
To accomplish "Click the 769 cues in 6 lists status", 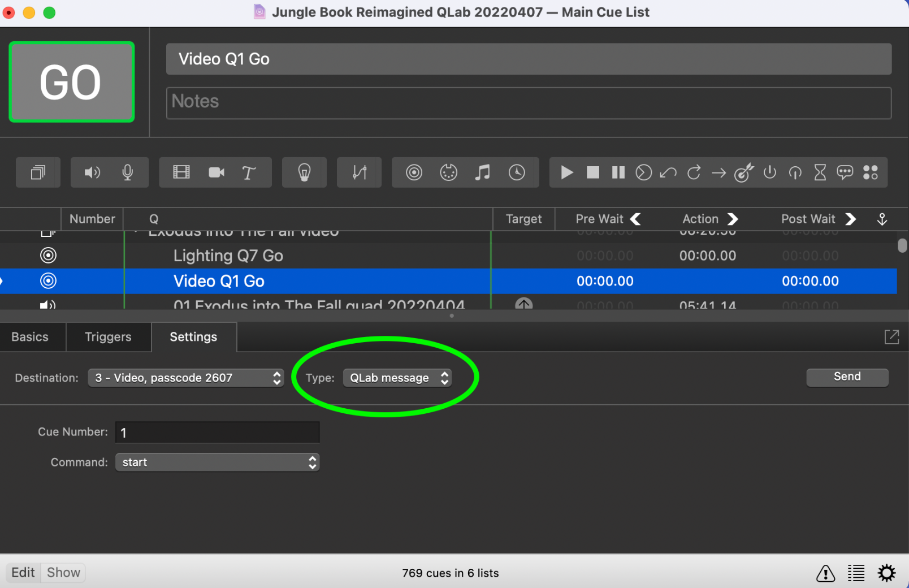I will click(x=451, y=573).
